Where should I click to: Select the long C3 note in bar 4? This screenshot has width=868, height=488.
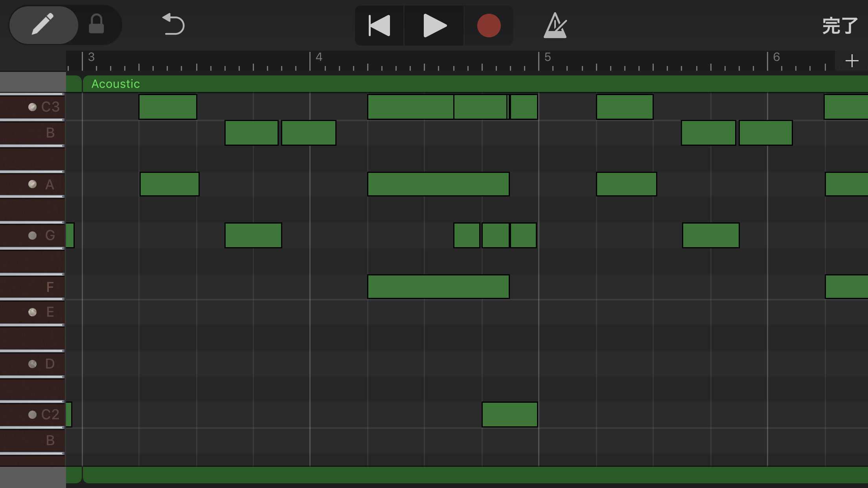coord(410,107)
